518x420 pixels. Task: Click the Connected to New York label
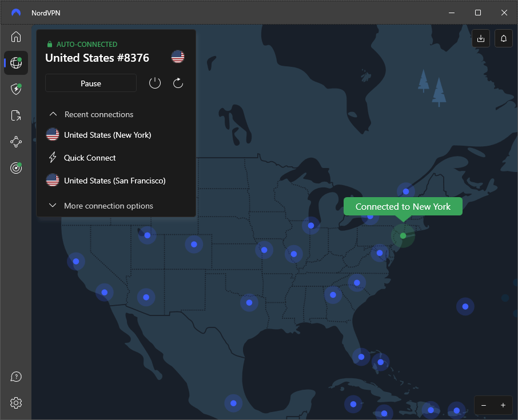(x=403, y=207)
